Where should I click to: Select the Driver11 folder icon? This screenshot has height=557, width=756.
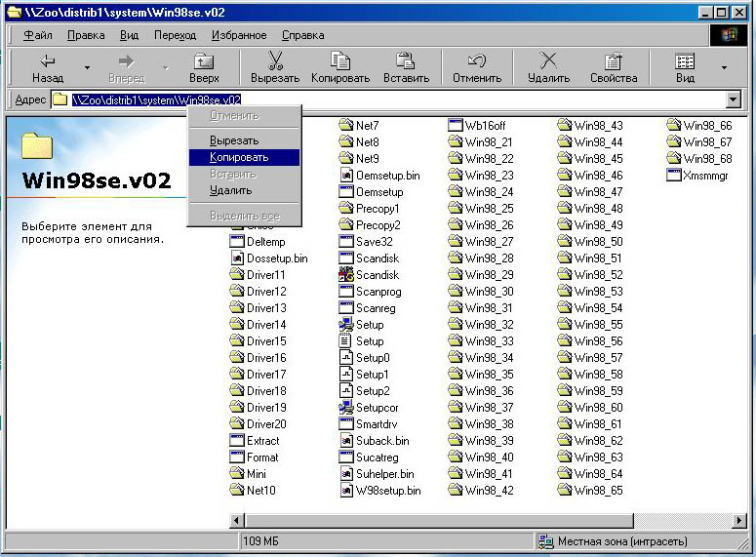(x=237, y=275)
